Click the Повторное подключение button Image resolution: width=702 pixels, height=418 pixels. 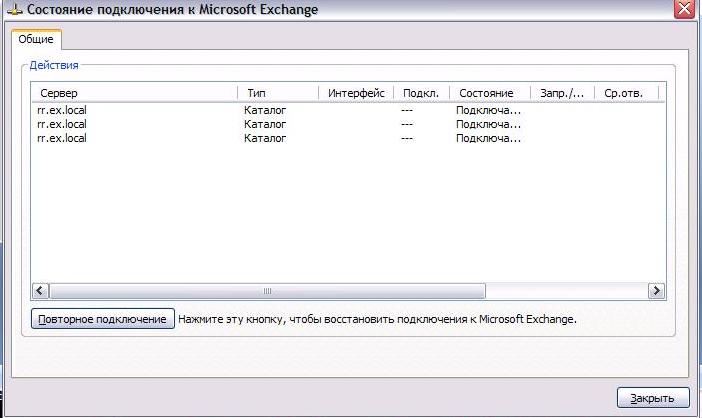coord(103,319)
